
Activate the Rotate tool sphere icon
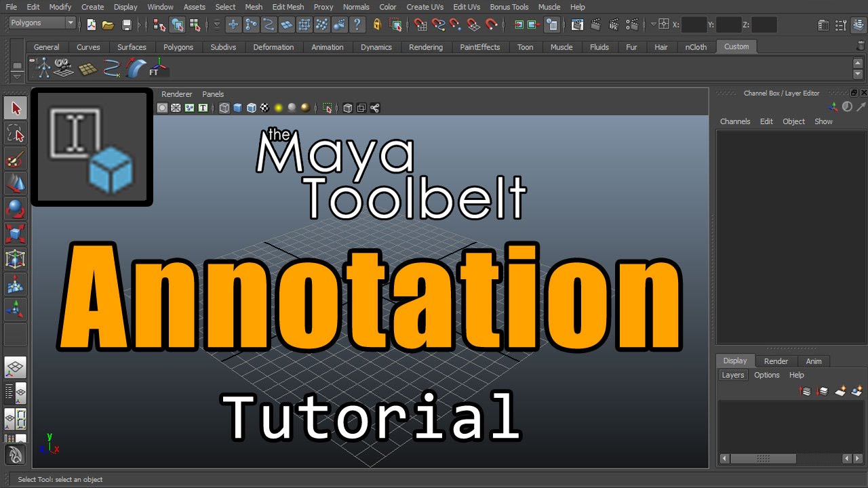(x=16, y=208)
